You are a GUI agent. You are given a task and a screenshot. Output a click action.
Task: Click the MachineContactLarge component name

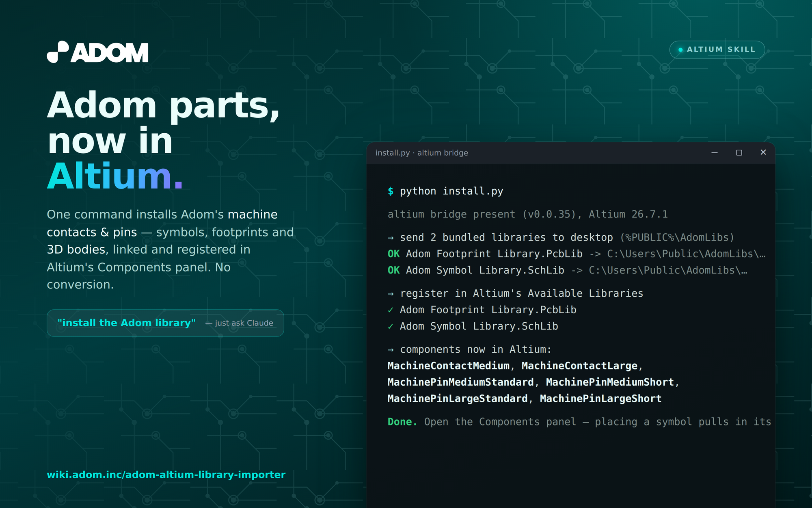pyautogui.click(x=579, y=366)
